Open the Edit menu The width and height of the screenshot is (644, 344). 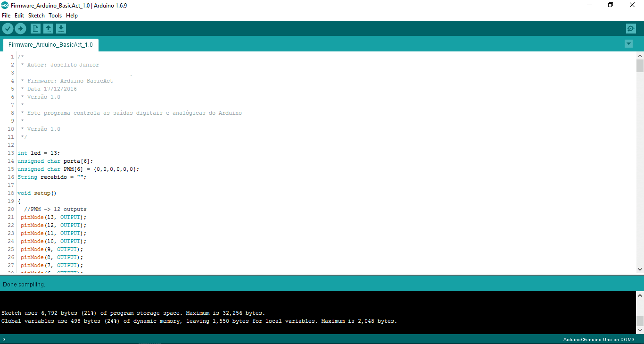[19, 16]
